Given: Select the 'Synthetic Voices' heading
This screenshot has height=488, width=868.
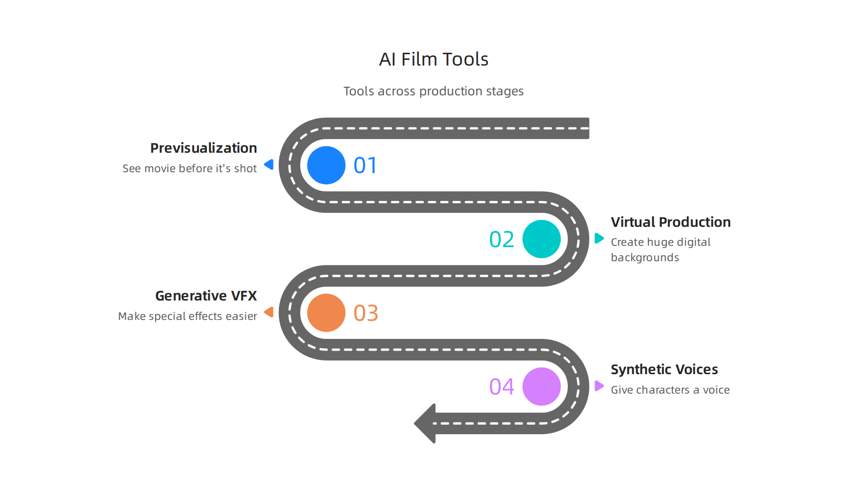Looking at the screenshot, I should click(664, 370).
